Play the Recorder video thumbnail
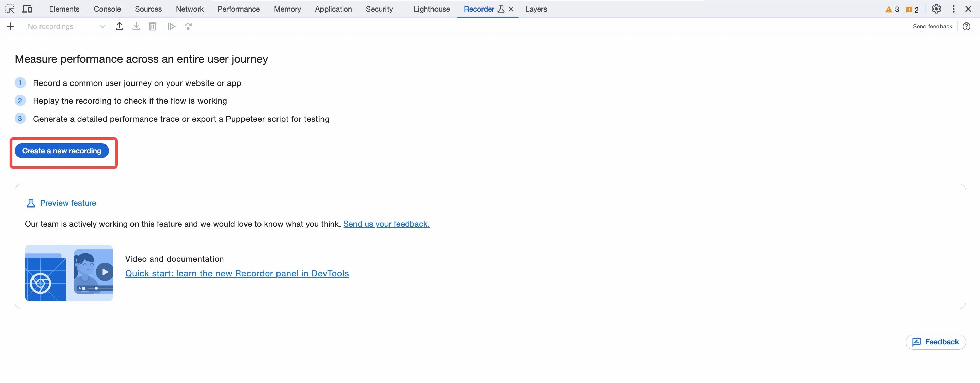The height and width of the screenshot is (383, 980). click(105, 272)
